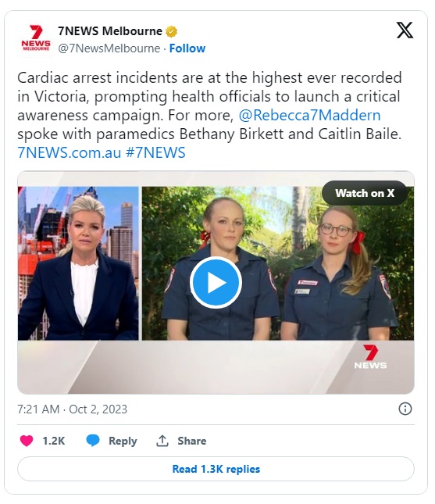Open the #7NEWS hashtag

[x=155, y=152]
